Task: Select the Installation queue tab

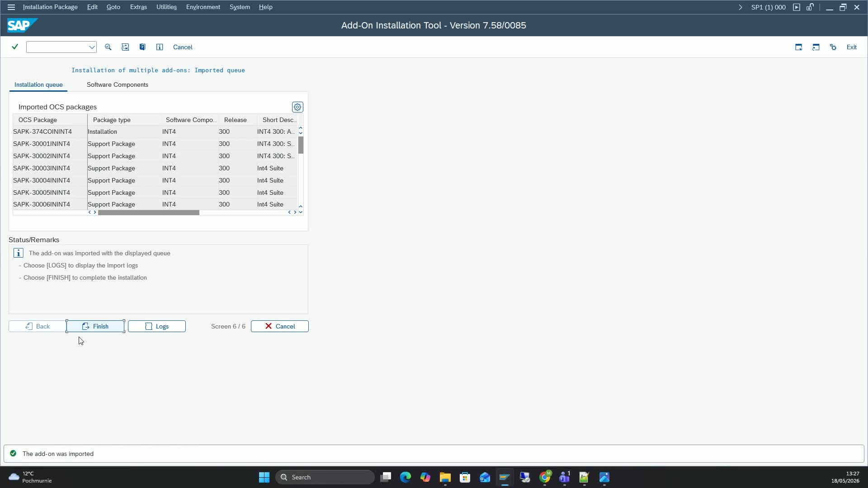Action: tap(38, 84)
